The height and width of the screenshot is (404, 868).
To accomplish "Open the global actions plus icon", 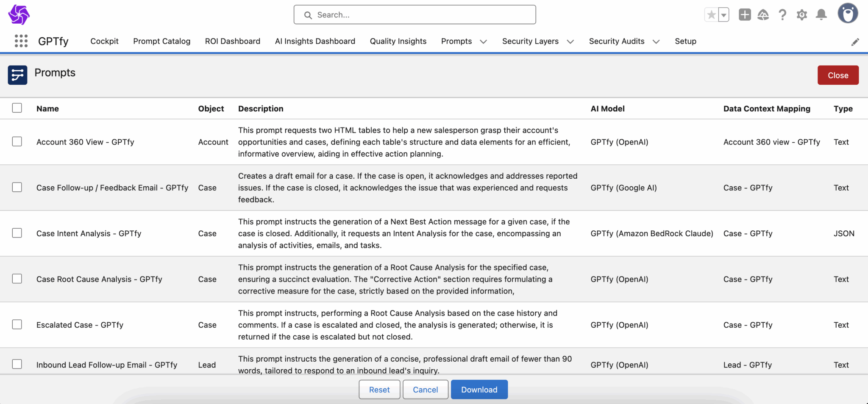I will 744,15.
